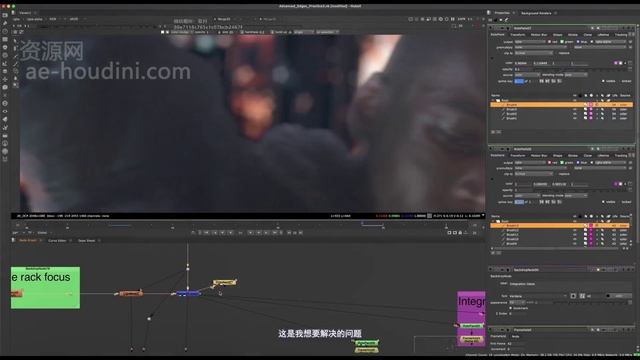Choose the Add Points tool in viewer toolbar
Image resolution: width=640 pixels, height=360 pixels.
16,49
